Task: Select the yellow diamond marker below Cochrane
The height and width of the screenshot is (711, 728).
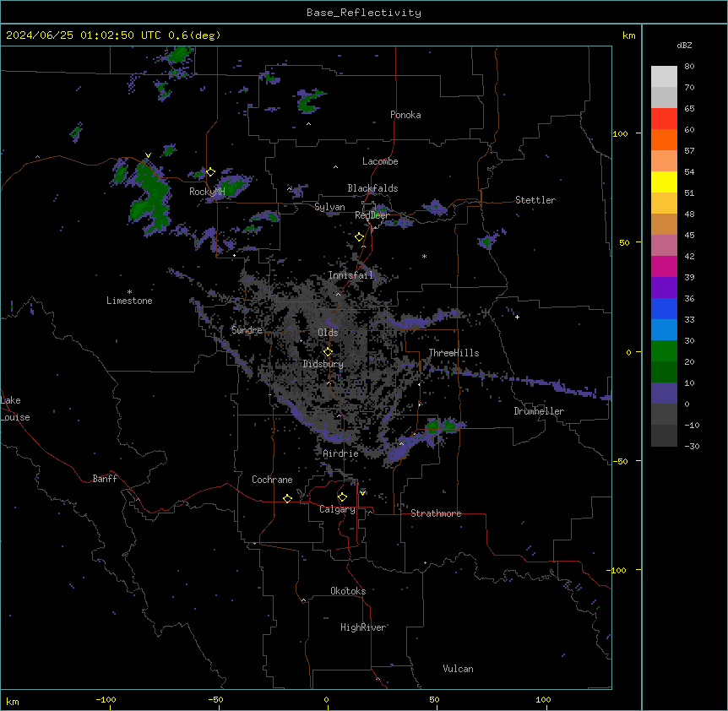Action: [x=287, y=498]
